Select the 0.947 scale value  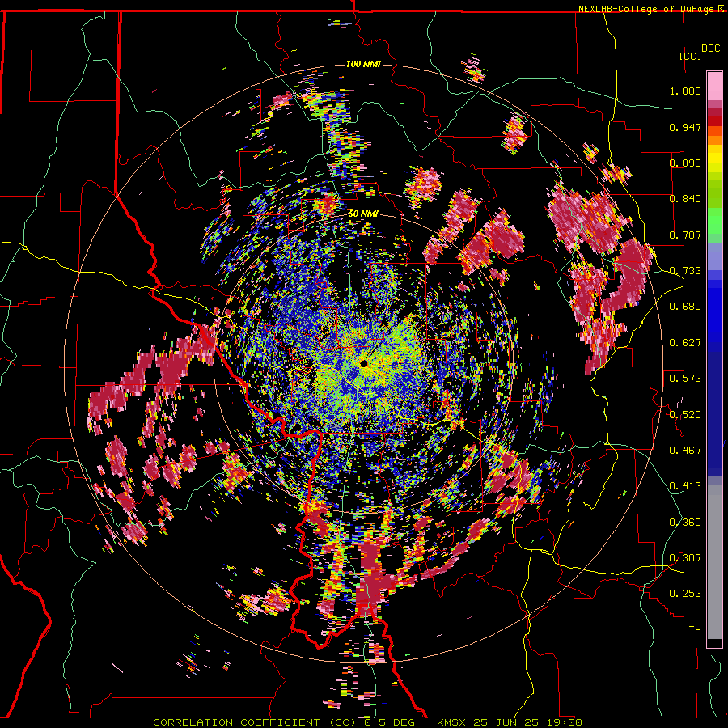[685, 127]
